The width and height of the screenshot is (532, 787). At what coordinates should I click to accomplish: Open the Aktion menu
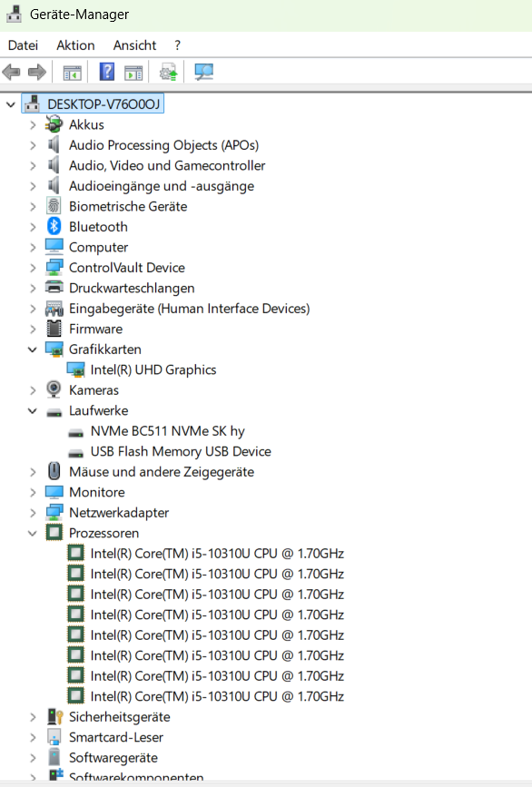75,45
